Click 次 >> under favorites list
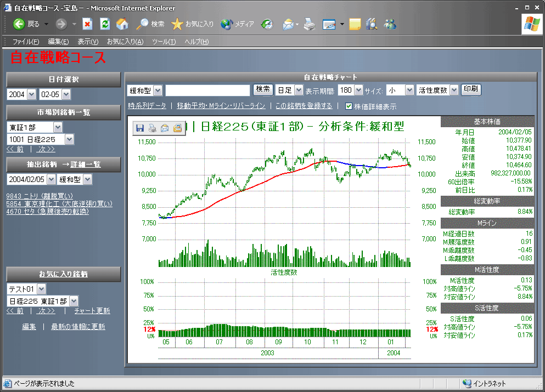 click(47, 311)
